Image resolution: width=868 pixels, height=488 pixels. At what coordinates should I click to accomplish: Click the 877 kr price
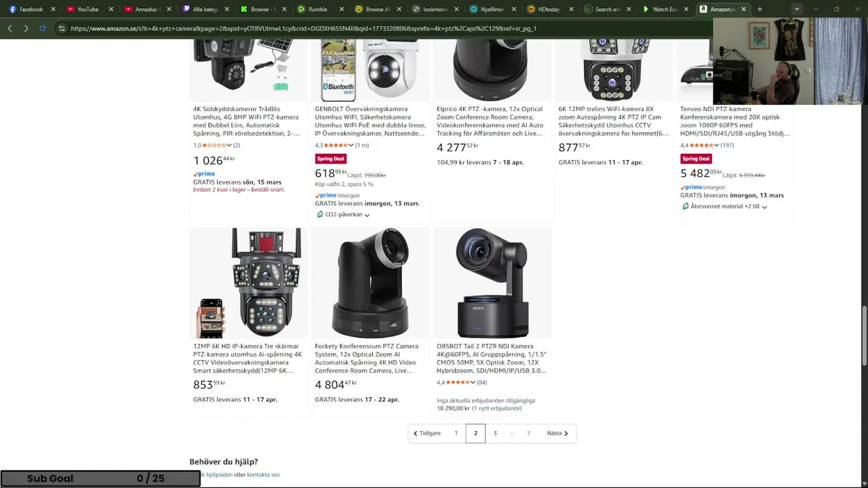click(575, 147)
